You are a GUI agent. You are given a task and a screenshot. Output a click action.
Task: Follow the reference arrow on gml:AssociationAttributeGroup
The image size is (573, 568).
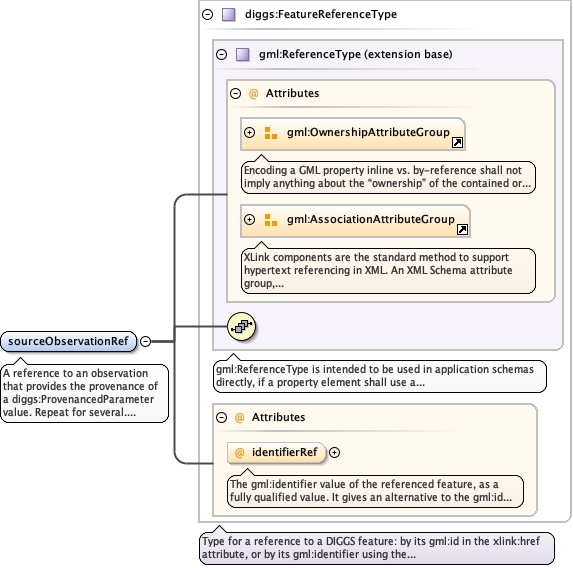[x=462, y=229]
